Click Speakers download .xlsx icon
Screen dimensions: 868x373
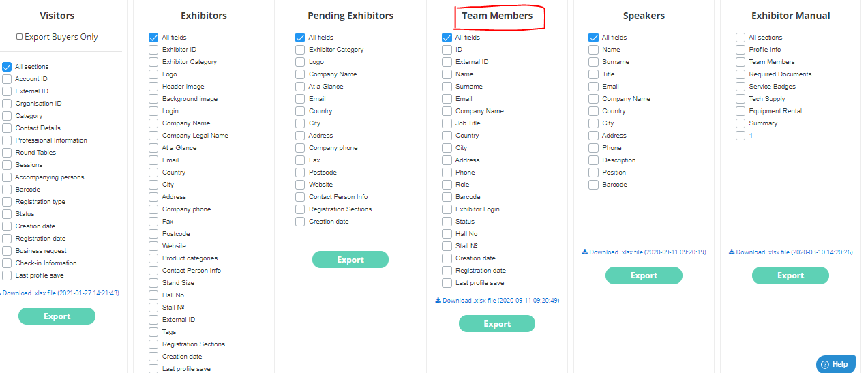tap(585, 252)
